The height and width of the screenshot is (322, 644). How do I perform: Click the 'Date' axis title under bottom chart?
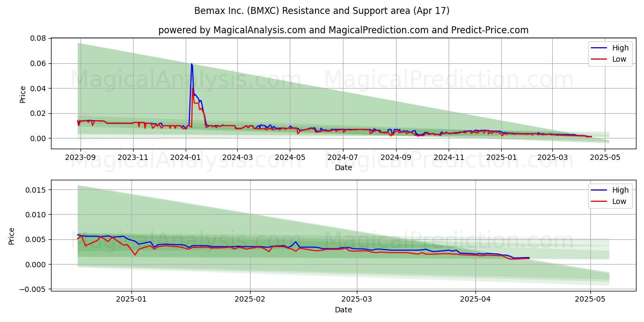point(343,310)
